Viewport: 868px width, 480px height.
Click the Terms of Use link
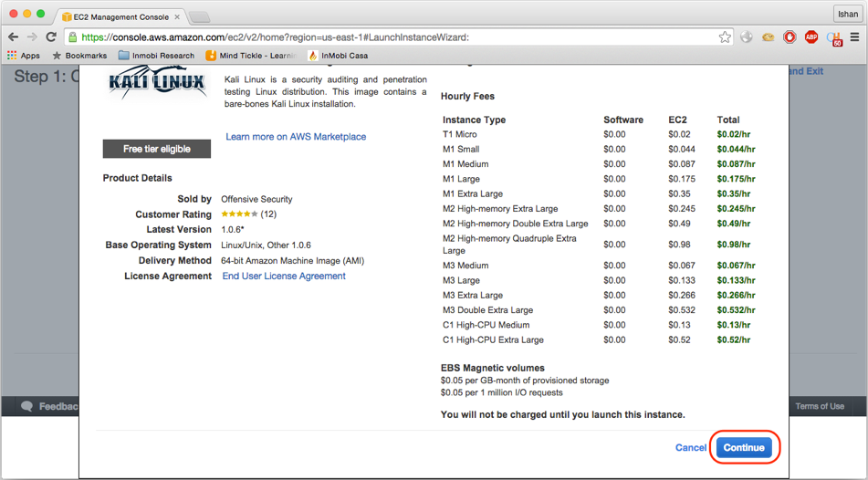820,406
